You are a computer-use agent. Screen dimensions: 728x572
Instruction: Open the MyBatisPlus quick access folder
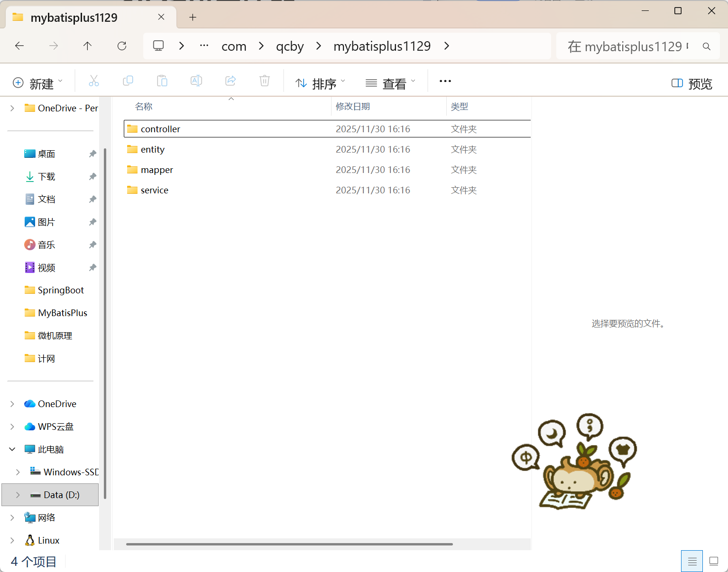[55, 313]
